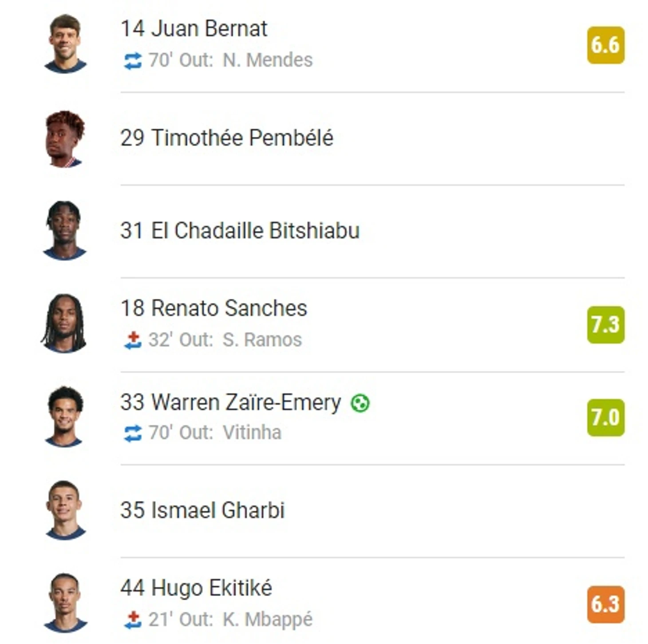This screenshot has height=644, width=648.
Task: Click the 6.6 rating badge for Bernat
Action: [605, 45]
